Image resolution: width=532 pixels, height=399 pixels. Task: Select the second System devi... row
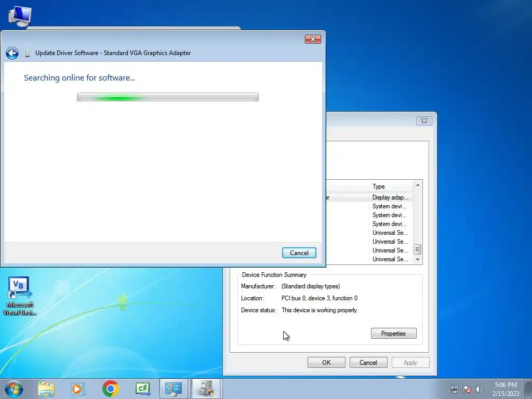pyautogui.click(x=389, y=215)
